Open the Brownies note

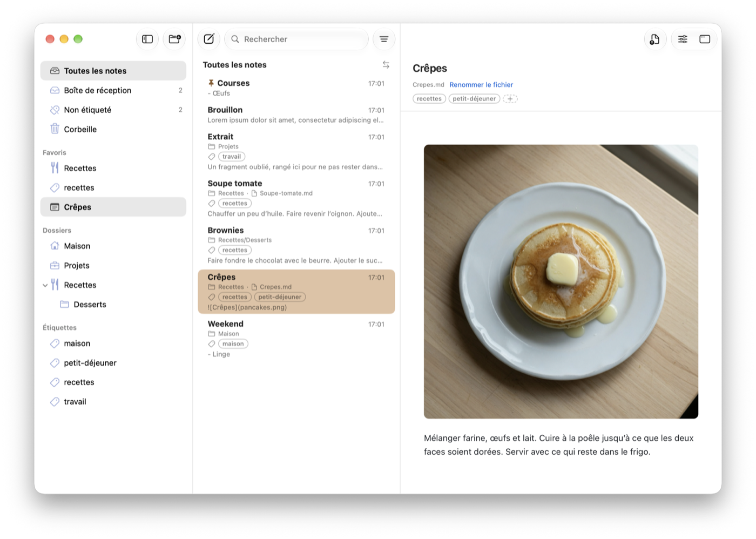pos(296,245)
